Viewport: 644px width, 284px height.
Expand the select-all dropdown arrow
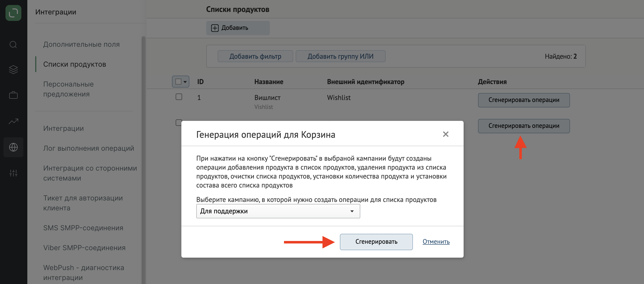pos(185,82)
